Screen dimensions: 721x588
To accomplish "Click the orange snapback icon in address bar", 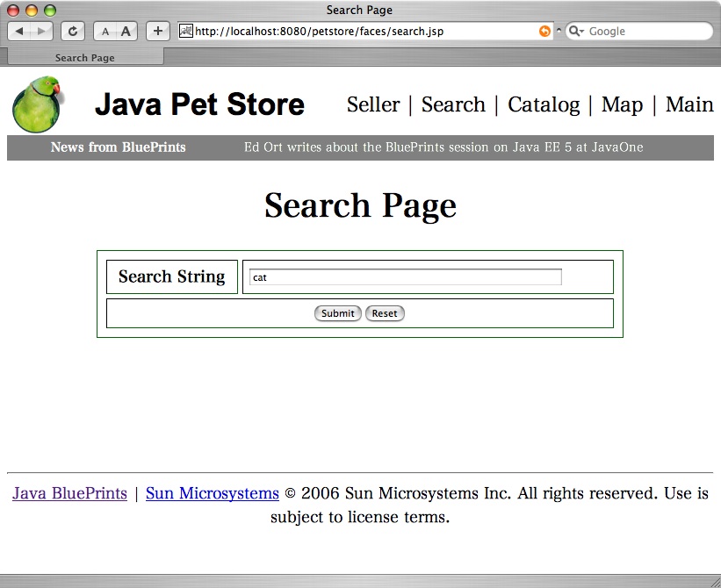I will [x=544, y=32].
